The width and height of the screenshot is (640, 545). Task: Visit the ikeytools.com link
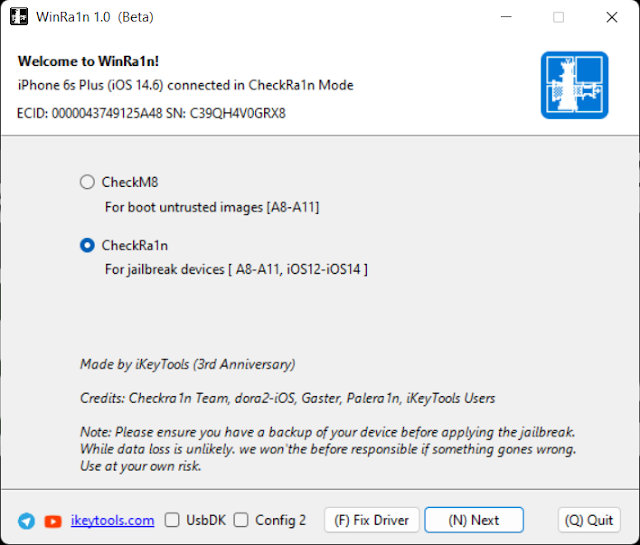point(113,521)
